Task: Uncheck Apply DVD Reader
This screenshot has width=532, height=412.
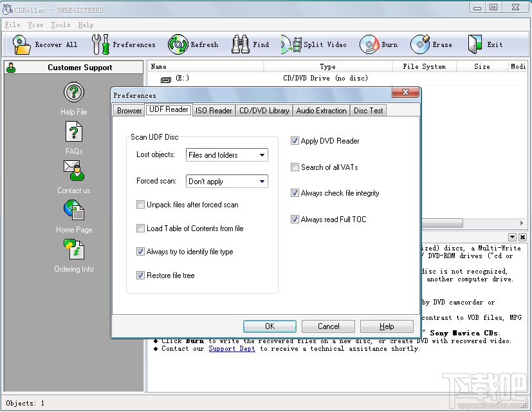Action: point(295,140)
